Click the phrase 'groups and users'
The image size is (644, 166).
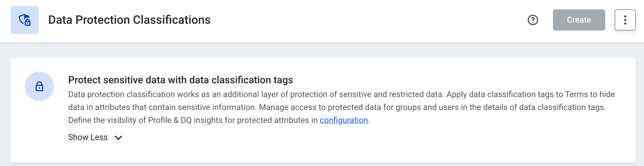tap(427, 107)
